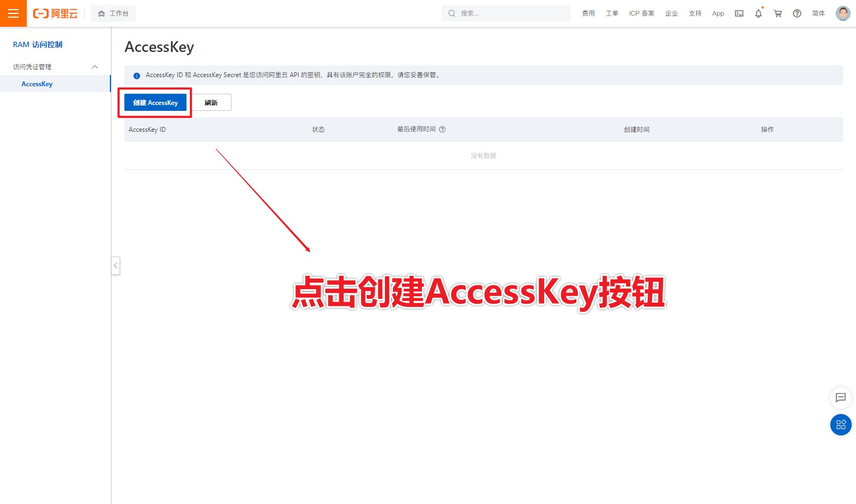
Task: Open the 简体 language selector
Action: 818,13
